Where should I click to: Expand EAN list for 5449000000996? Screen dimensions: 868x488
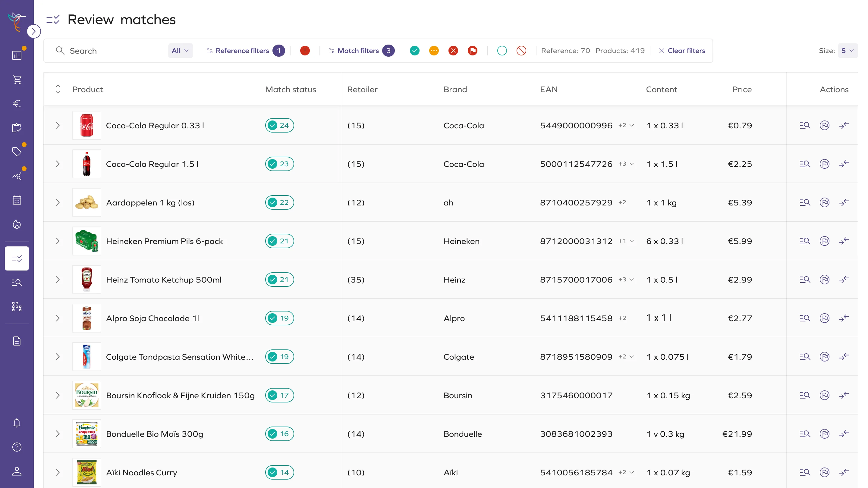[x=626, y=126]
